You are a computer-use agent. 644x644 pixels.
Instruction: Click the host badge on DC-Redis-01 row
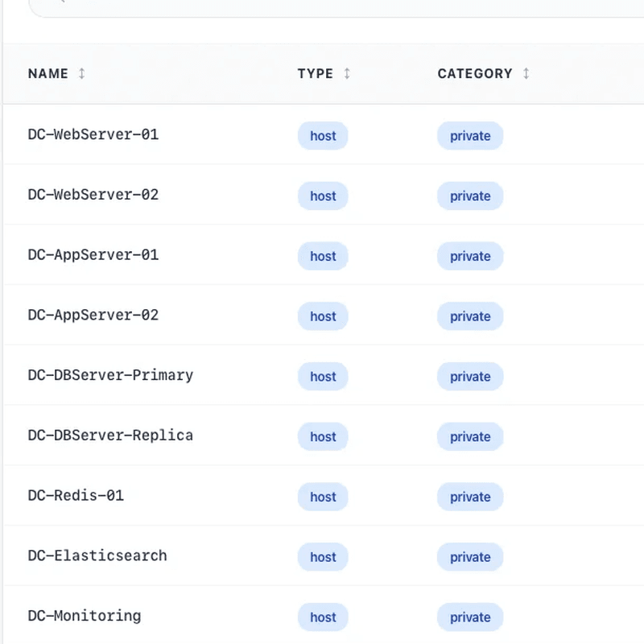[323, 497]
